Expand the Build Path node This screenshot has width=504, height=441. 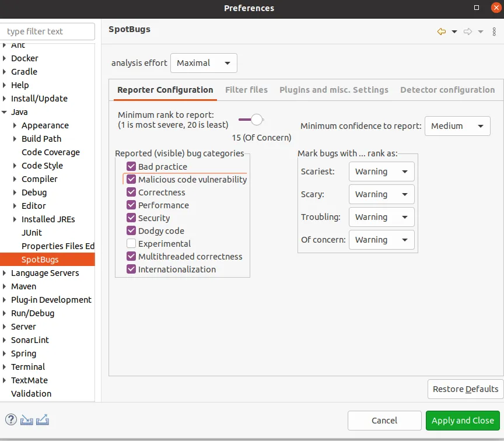pyautogui.click(x=15, y=139)
